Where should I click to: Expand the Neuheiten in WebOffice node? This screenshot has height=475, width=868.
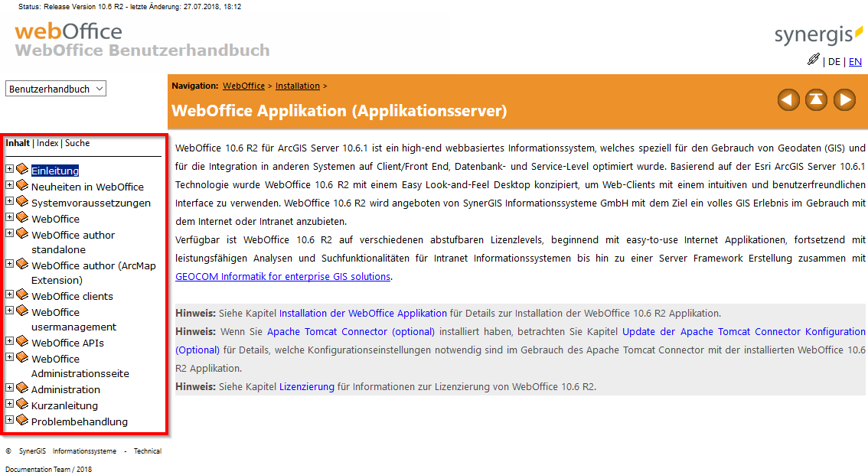9,184
